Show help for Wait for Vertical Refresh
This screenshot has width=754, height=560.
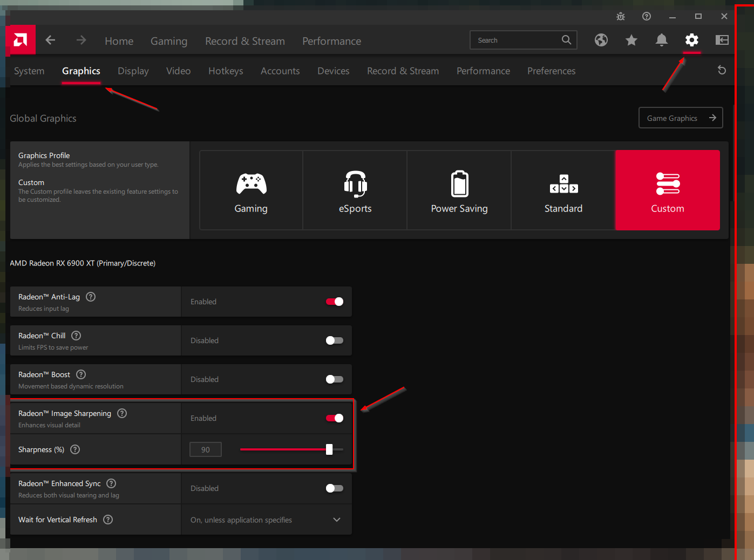(x=108, y=520)
